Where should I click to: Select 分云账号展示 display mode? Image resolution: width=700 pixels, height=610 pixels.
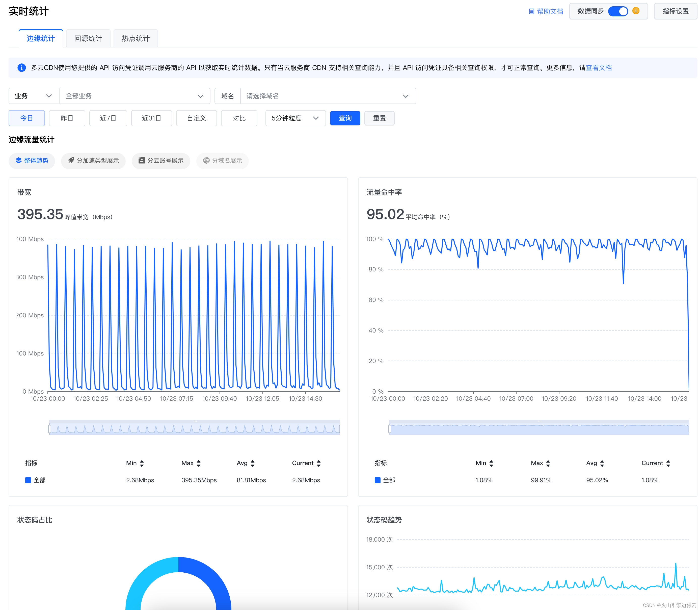click(x=161, y=161)
